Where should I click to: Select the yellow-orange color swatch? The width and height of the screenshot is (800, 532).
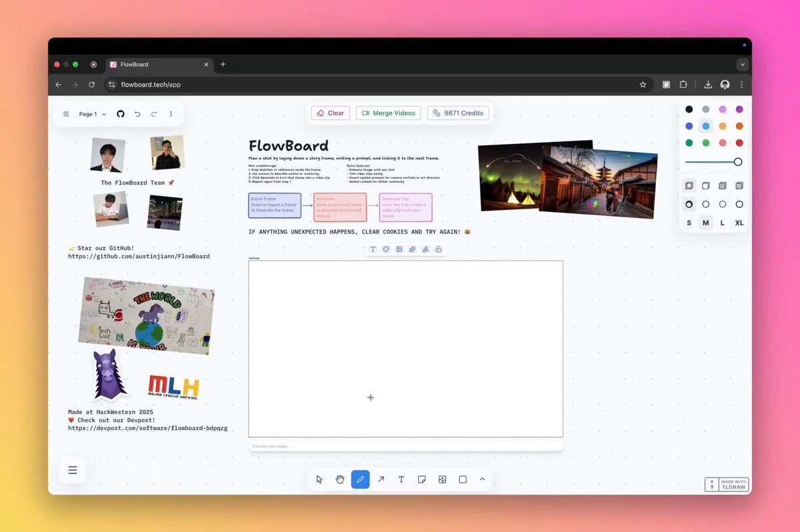click(x=723, y=126)
